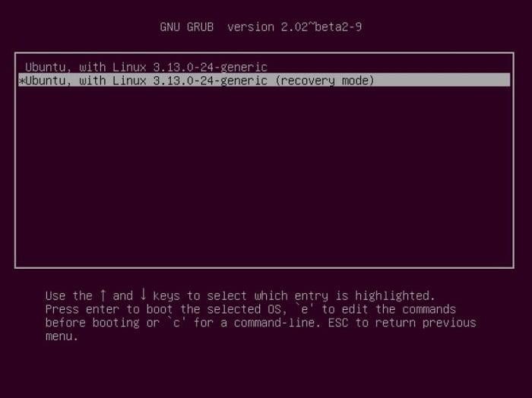Click the "command-line" word in help text
The image size is (532, 398).
pos(274,322)
